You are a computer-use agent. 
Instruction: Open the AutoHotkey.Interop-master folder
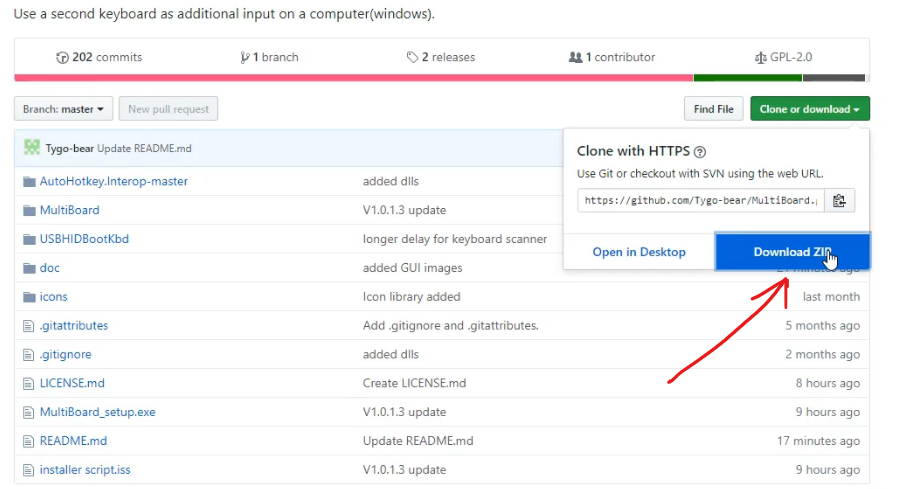coord(114,181)
